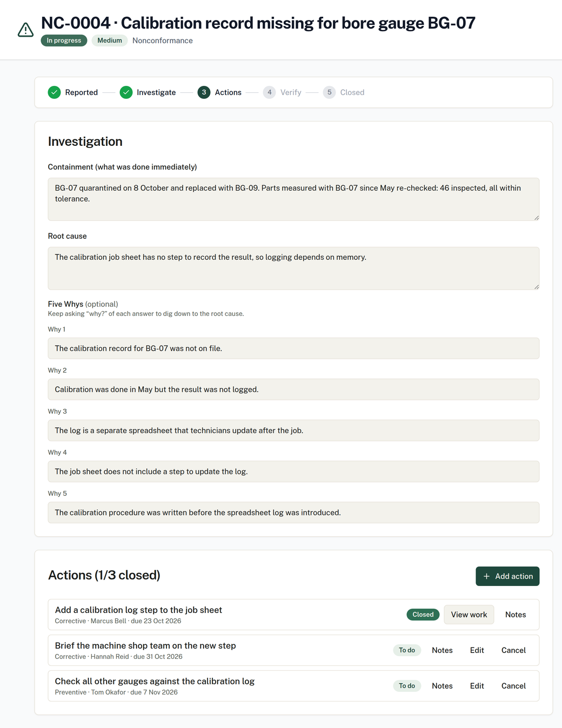The image size is (562, 728).
Task: Click the In progress status badge
Action: [64, 41]
